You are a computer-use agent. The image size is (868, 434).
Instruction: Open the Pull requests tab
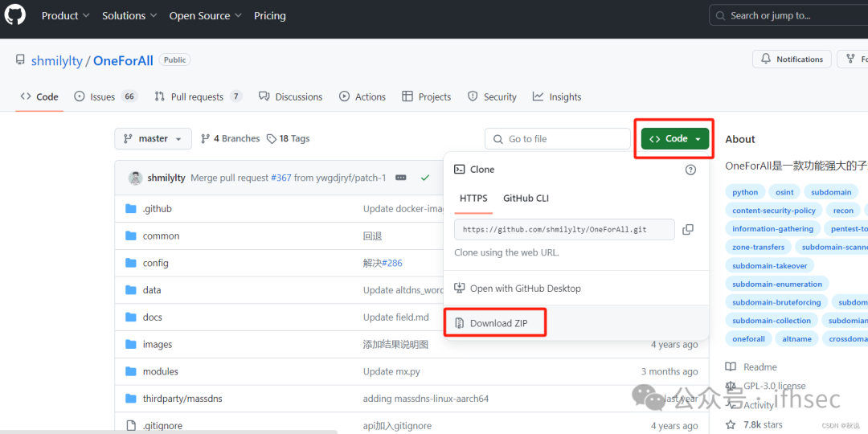point(199,97)
